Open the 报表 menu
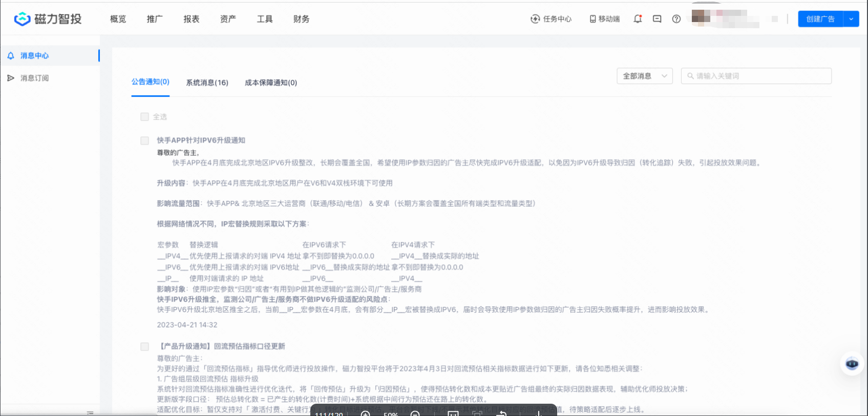Image resolution: width=868 pixels, height=416 pixels. 192,19
